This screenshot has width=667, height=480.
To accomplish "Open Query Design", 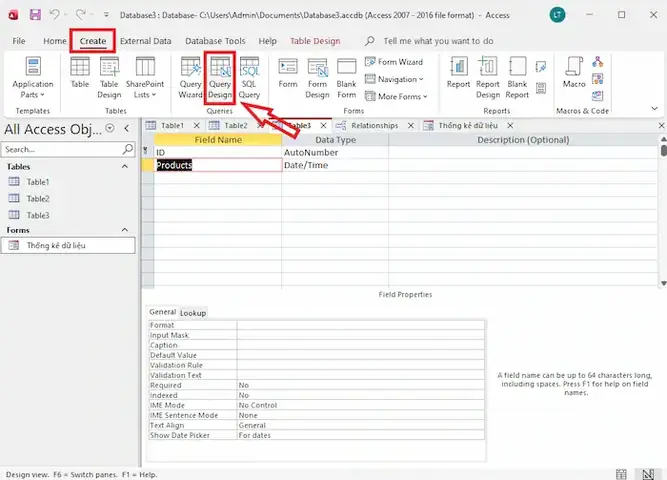I will tap(220, 77).
